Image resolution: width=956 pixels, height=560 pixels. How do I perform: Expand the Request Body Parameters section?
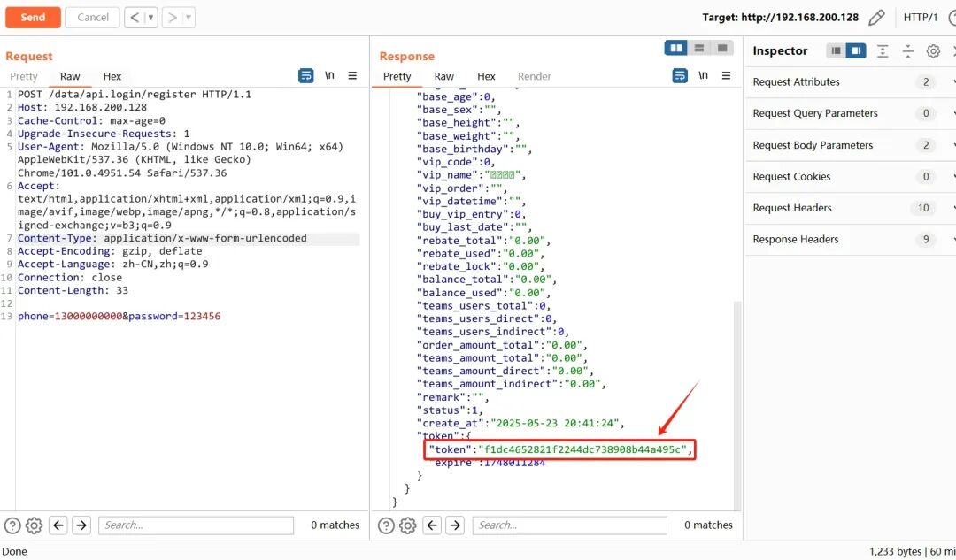coord(851,145)
